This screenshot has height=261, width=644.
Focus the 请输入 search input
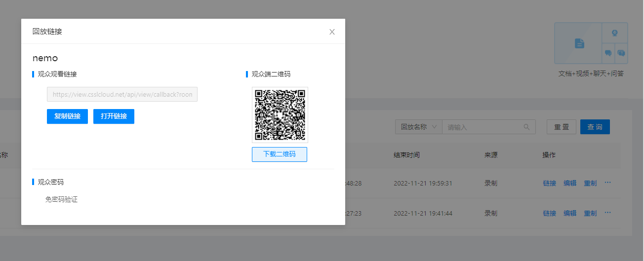(x=484, y=127)
